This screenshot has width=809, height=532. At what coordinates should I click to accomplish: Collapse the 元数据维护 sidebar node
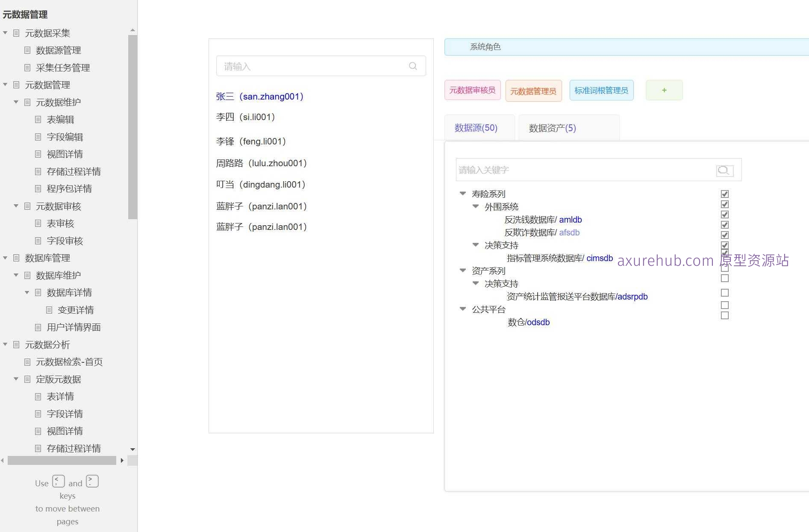pyautogui.click(x=16, y=102)
